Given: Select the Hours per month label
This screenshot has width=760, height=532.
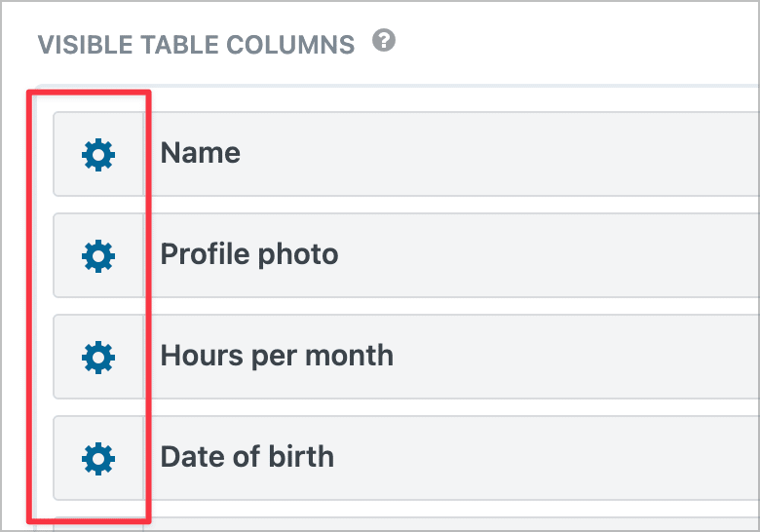Looking at the screenshot, I should 277,356.
